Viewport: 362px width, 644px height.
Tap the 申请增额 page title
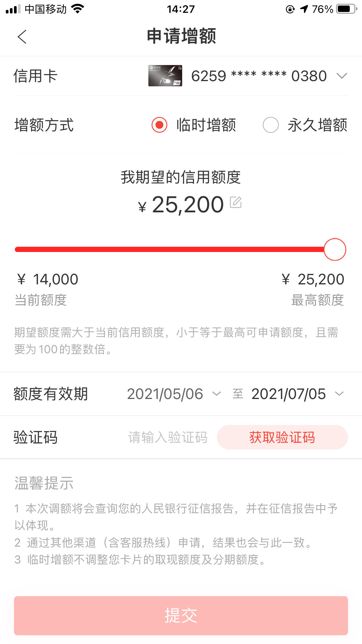click(x=181, y=36)
